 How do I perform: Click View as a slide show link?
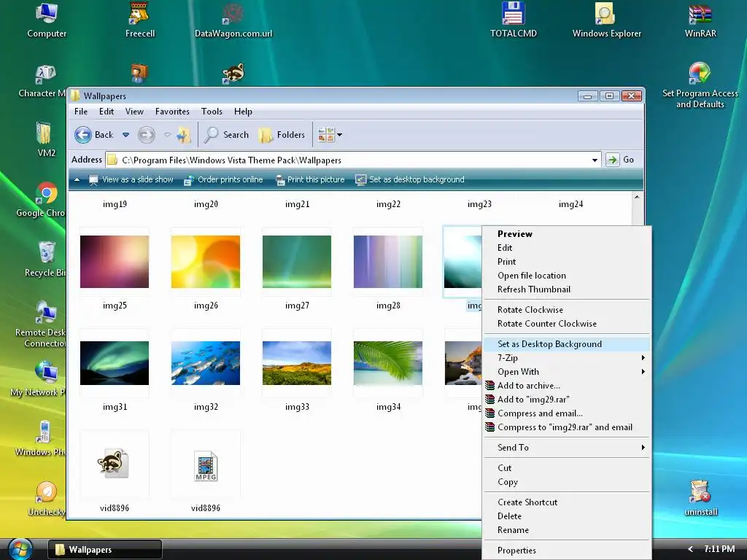(x=131, y=179)
